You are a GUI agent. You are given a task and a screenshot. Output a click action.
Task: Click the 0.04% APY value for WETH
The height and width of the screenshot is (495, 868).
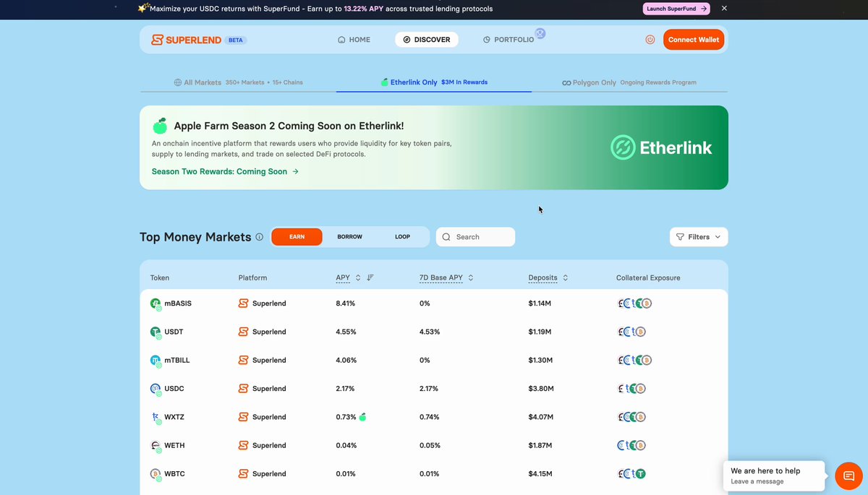click(346, 445)
